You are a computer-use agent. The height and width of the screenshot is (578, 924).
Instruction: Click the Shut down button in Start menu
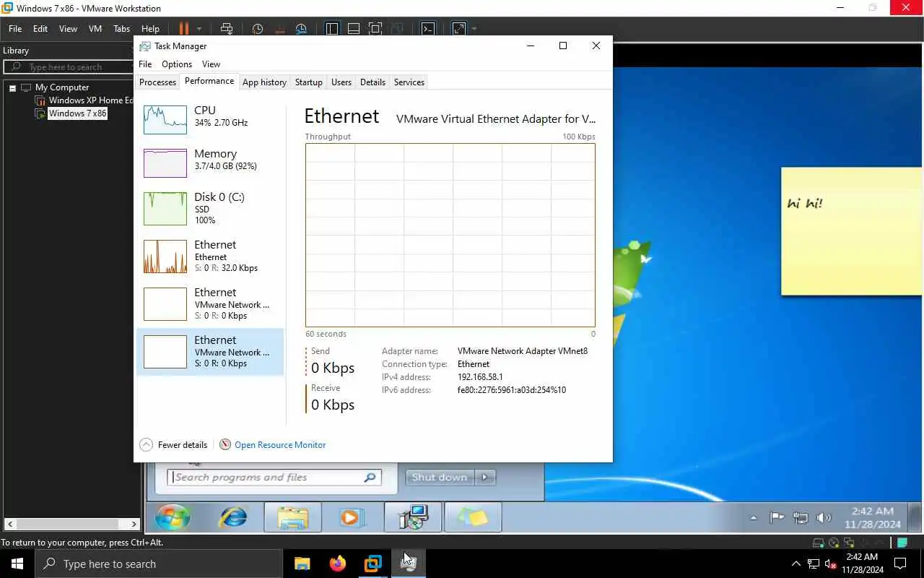440,477
